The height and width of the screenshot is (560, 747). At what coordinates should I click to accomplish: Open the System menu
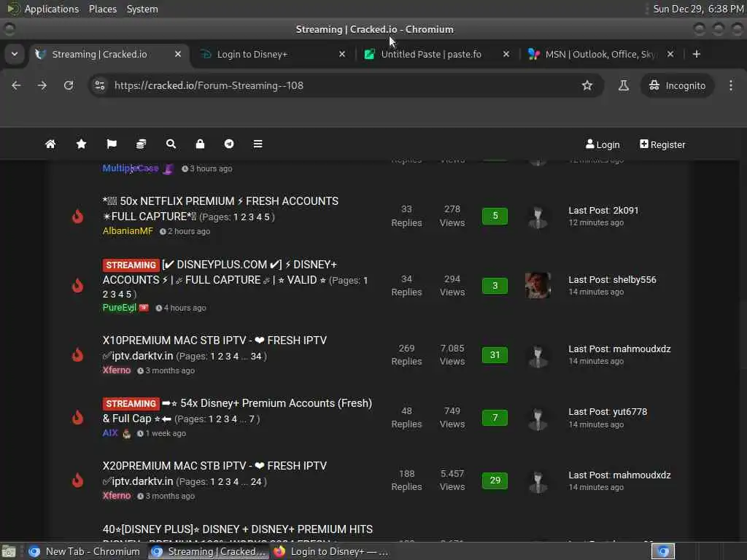pyautogui.click(x=142, y=9)
